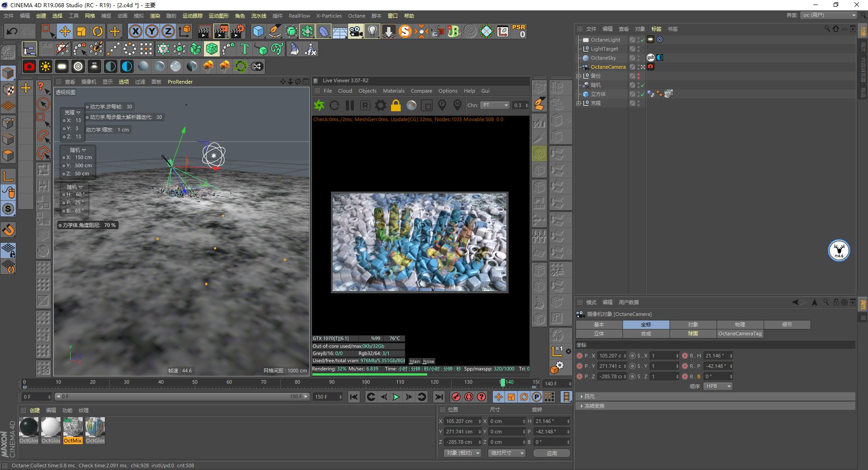868x470 pixels.
Task: Toggle the red visibility dot on the 备份 object
Action: point(639,75)
